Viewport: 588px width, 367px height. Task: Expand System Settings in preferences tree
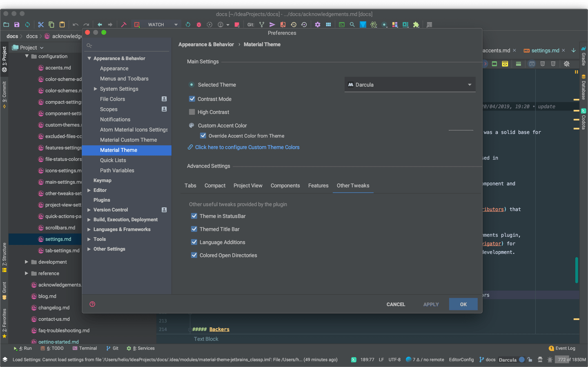coord(96,89)
